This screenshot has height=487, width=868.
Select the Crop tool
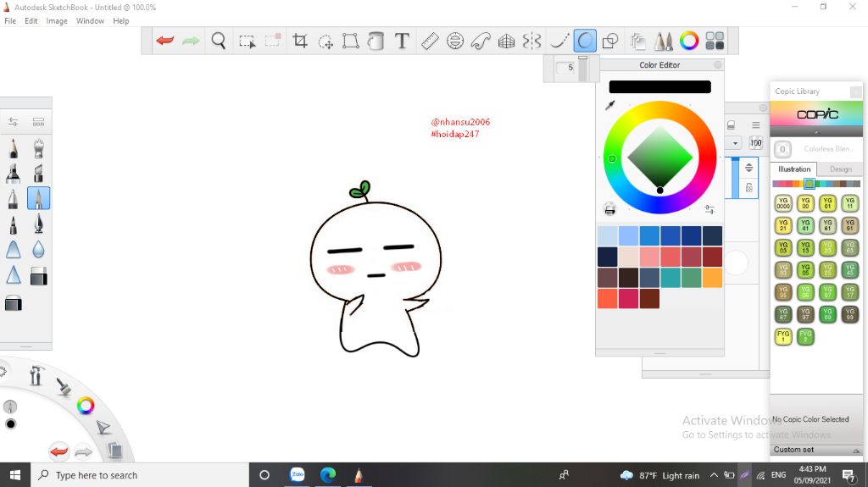tap(300, 41)
